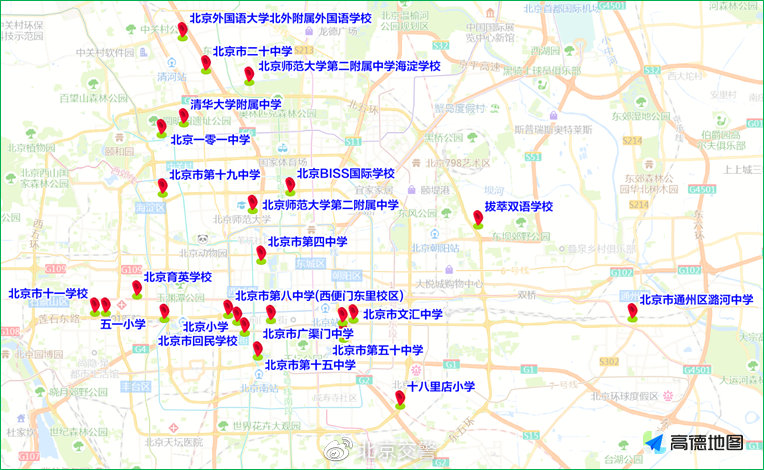
Task: Select the 北京一零一中学 red marker
Action: [161, 126]
